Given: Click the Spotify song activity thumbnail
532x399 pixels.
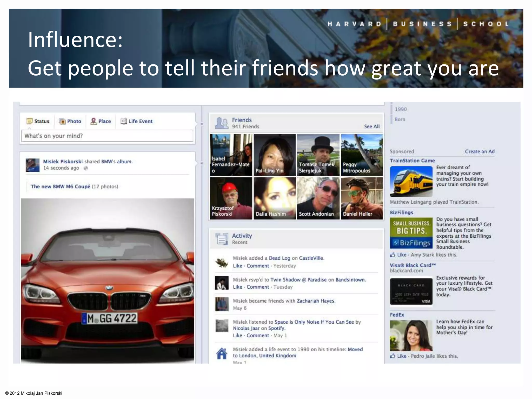Looking at the screenshot, I should 222,325.
